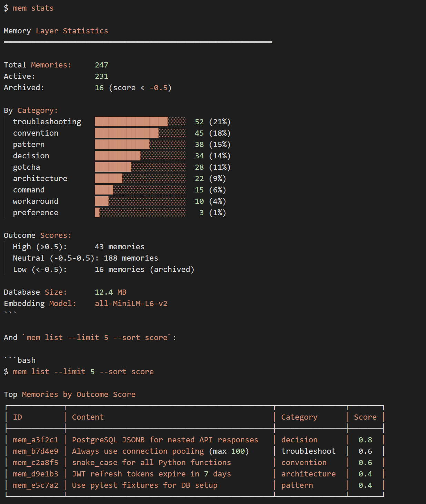Click the embedding model name 'all-MiniLM-L6-v2'
Image resolution: width=426 pixels, height=504 pixels.
coord(131,303)
